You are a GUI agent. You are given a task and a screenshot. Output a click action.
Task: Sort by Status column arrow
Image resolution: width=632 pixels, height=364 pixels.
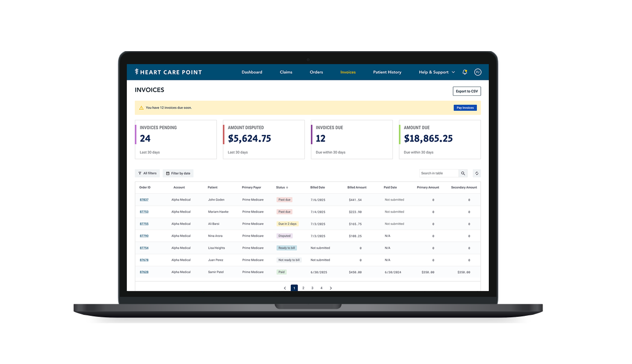[287, 188]
